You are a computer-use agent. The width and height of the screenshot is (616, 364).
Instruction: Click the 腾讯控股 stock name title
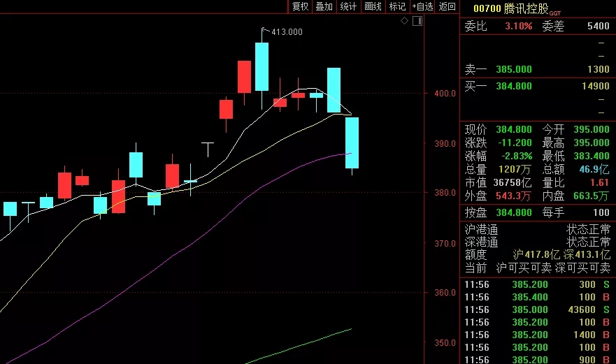tap(526, 8)
